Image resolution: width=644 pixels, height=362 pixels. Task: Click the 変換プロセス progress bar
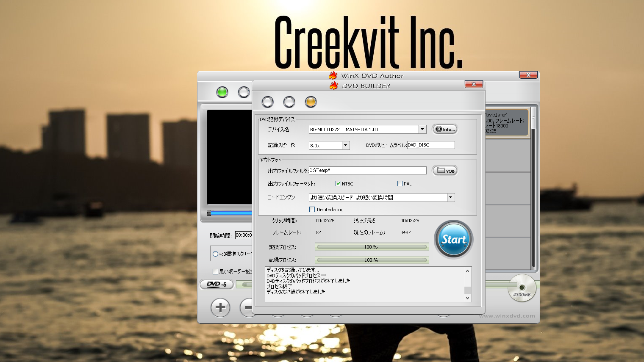point(372,247)
